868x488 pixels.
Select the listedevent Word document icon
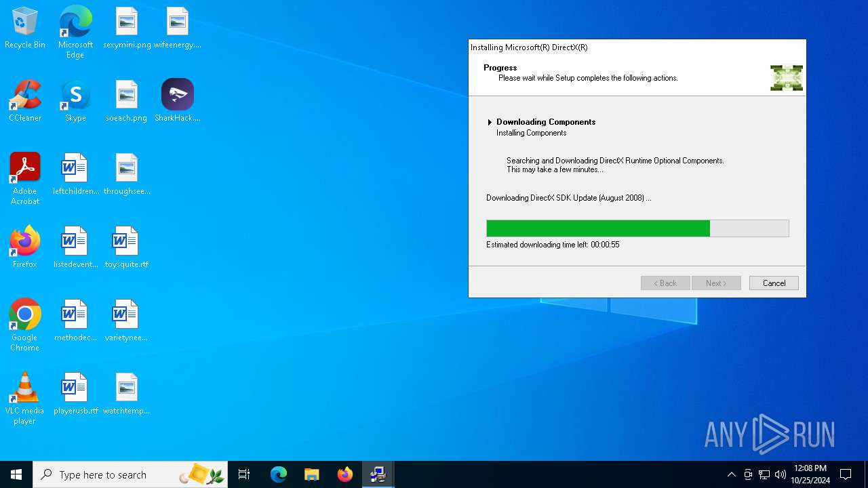point(75,247)
